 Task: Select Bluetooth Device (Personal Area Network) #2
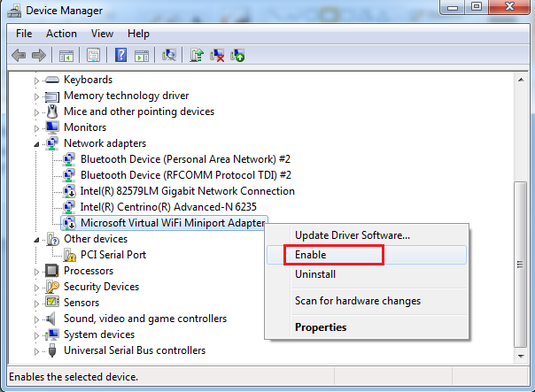click(x=185, y=159)
